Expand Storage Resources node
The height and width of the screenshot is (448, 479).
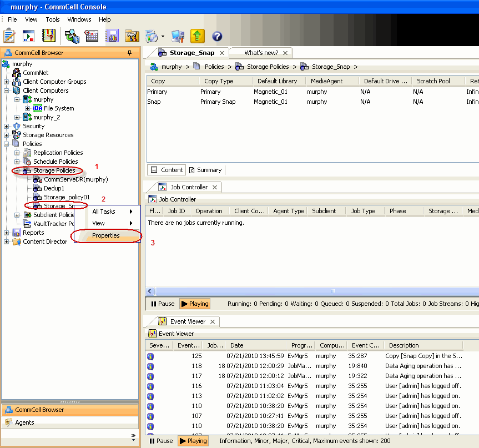click(6, 135)
